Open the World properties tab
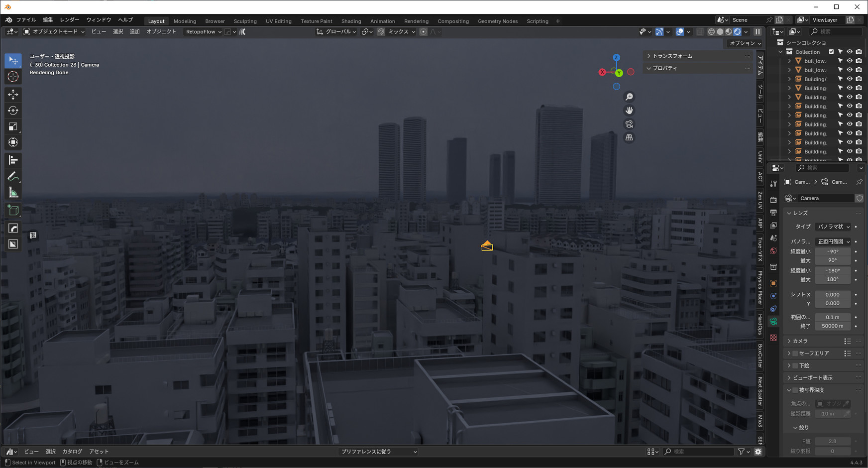The height and width of the screenshot is (468, 868). [773, 251]
